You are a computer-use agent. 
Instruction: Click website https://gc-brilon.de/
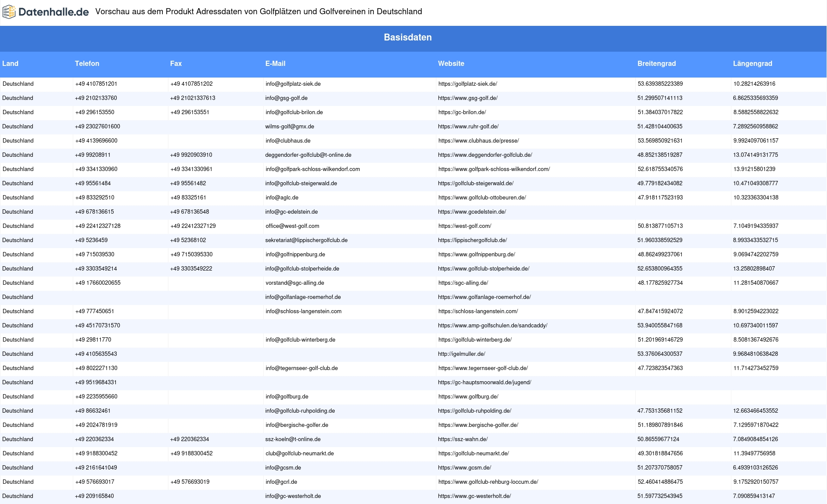[462, 112]
